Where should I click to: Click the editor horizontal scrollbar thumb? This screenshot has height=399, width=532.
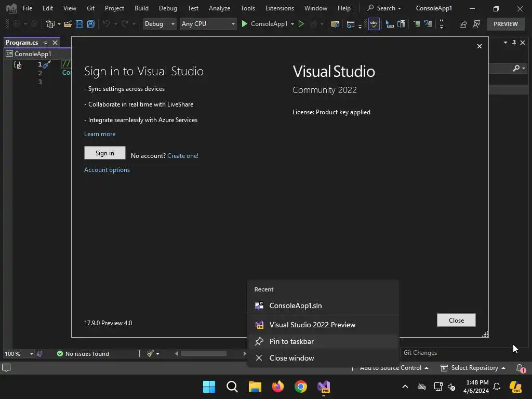click(x=204, y=353)
